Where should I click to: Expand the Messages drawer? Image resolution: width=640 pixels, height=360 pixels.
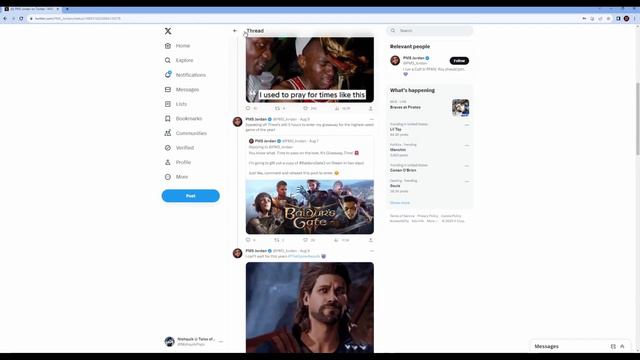(x=622, y=346)
